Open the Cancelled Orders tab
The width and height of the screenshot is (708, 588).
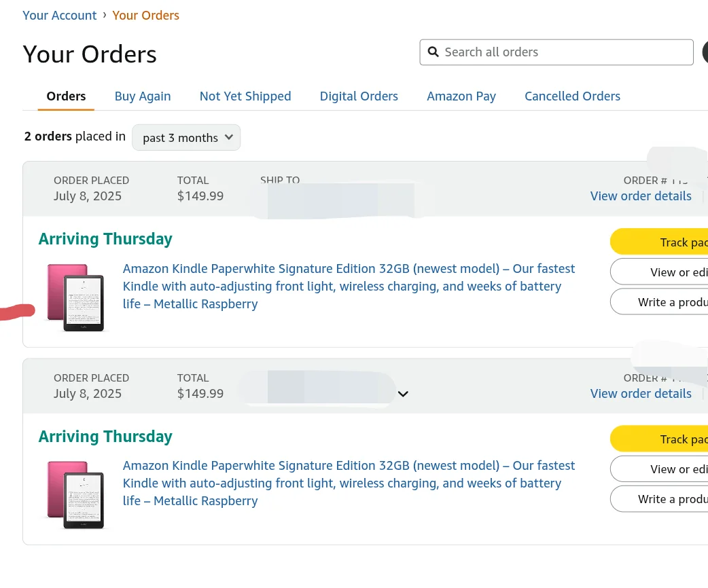[572, 96]
